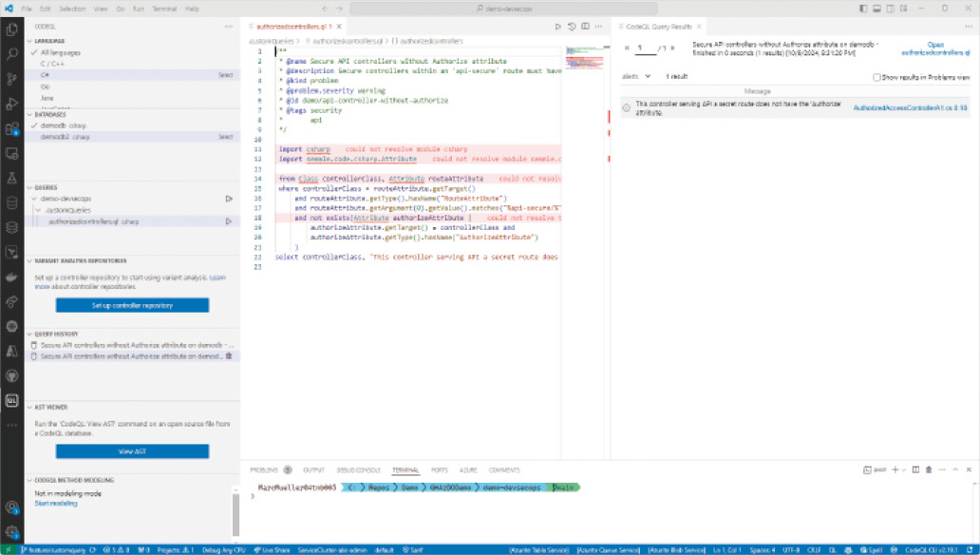
Task: Collapse the Language section
Action: click(29, 41)
